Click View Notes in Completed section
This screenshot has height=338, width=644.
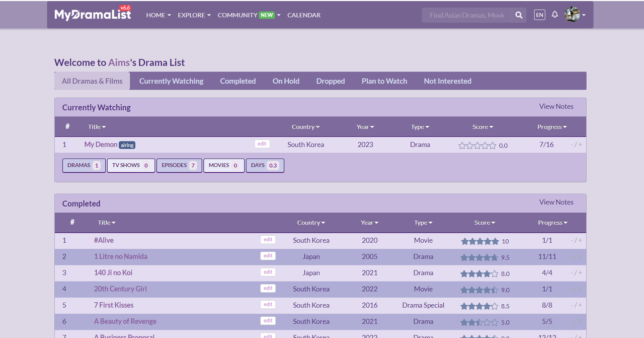coord(556,202)
